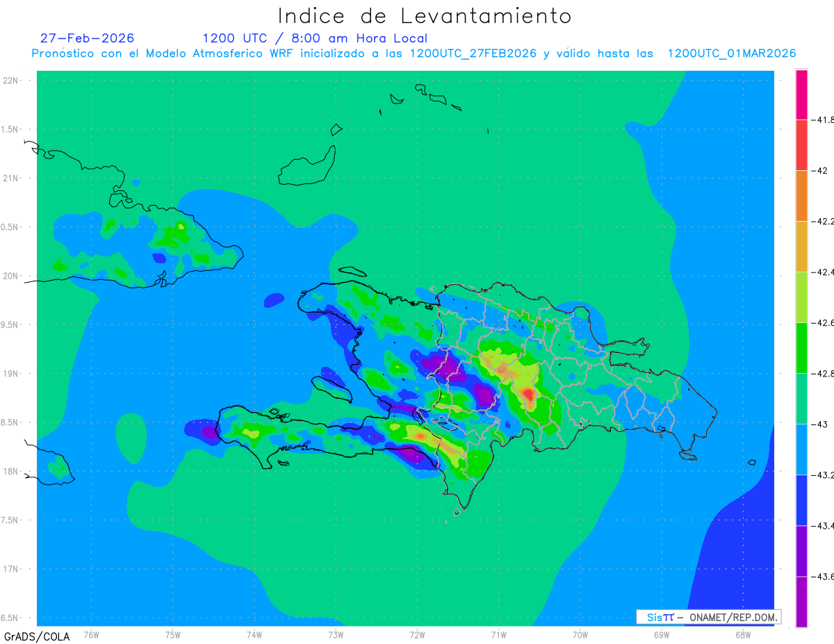Click the latitude label "22N"
This screenshot has height=644, width=834.
pos(10,81)
